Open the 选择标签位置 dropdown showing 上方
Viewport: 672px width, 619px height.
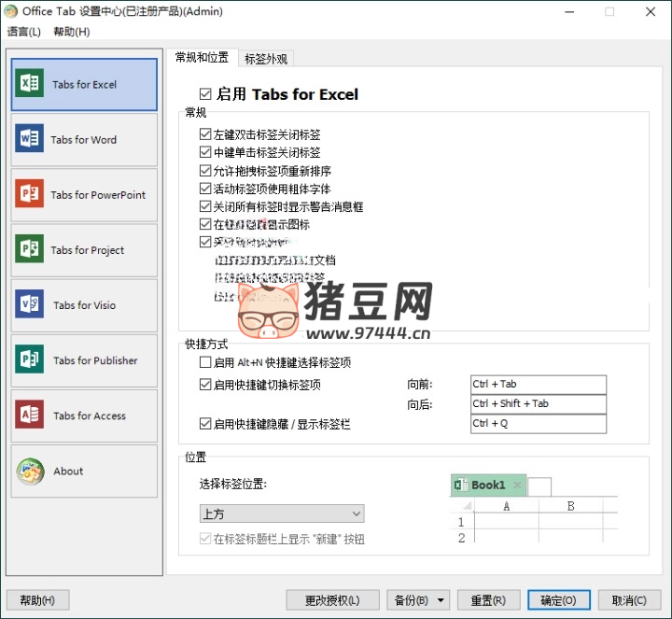(282, 513)
